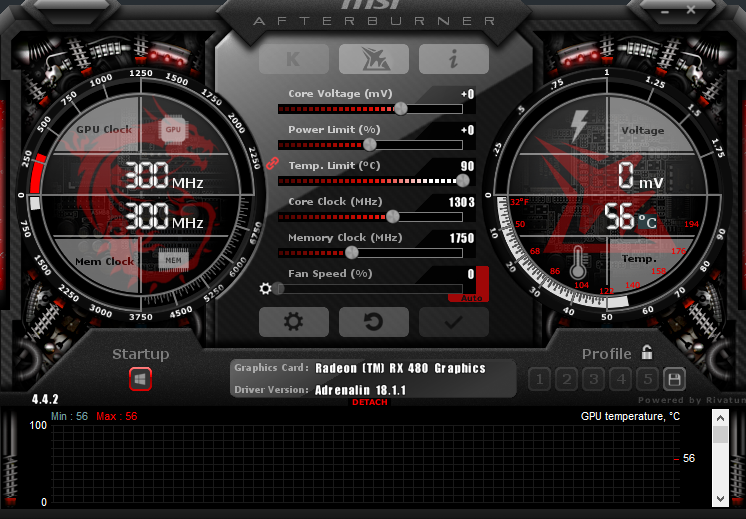This screenshot has width=746, height=519.
Task: Open the information i button
Action: pyautogui.click(x=453, y=59)
